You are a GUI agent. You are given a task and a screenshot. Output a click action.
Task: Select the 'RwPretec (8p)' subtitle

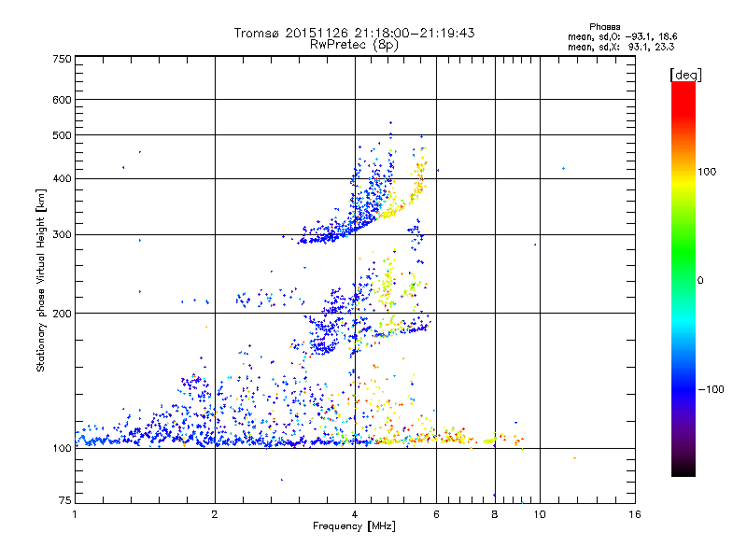(x=354, y=45)
